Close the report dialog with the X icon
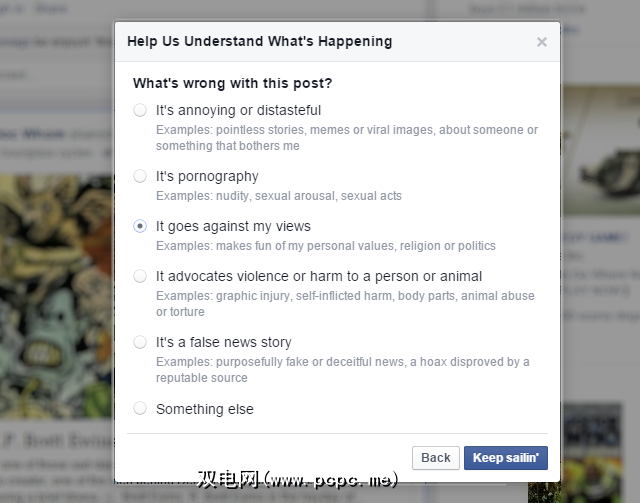The width and height of the screenshot is (640, 503). (x=541, y=42)
